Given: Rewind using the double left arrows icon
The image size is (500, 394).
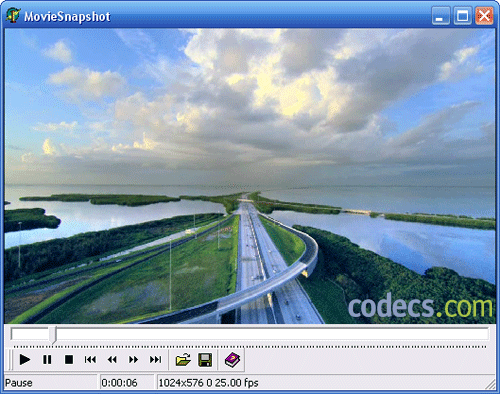Looking at the screenshot, I should pos(112,360).
